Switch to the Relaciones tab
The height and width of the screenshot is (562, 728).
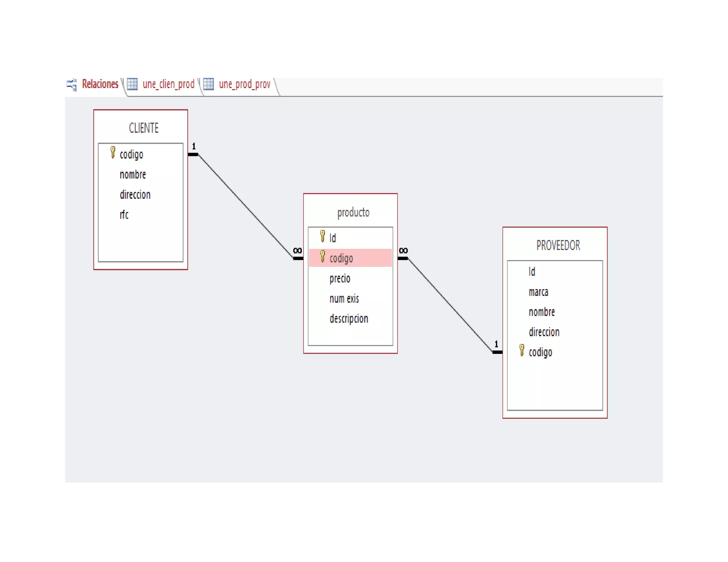pos(100,84)
